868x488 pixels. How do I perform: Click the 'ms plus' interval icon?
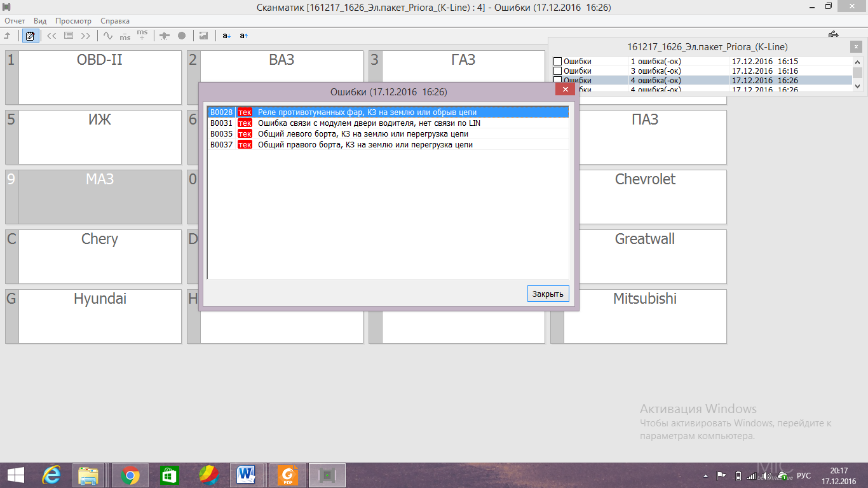coord(142,36)
